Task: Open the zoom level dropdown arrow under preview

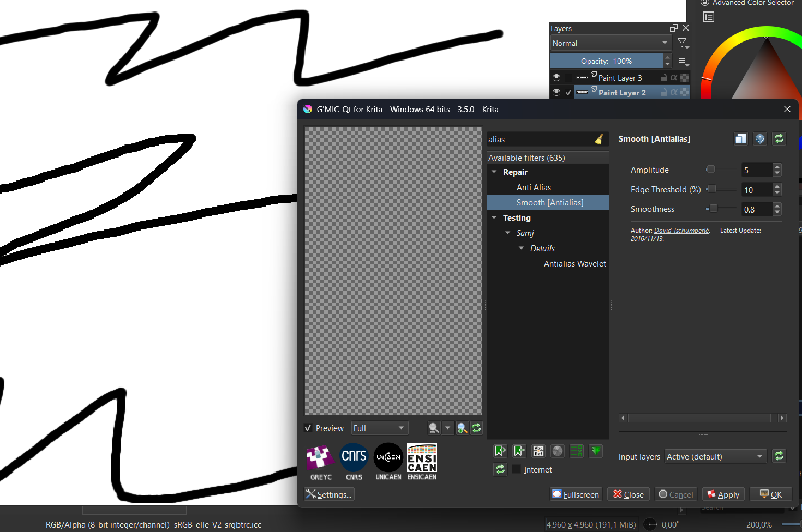Action: point(448,428)
